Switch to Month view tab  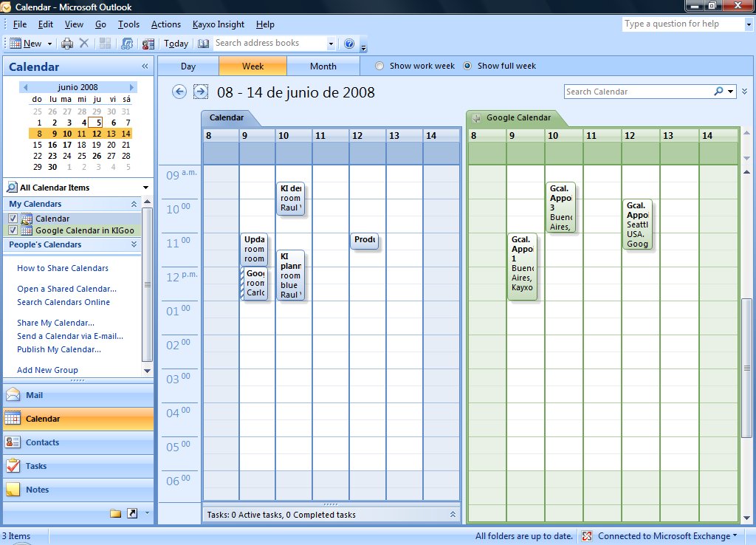click(323, 66)
